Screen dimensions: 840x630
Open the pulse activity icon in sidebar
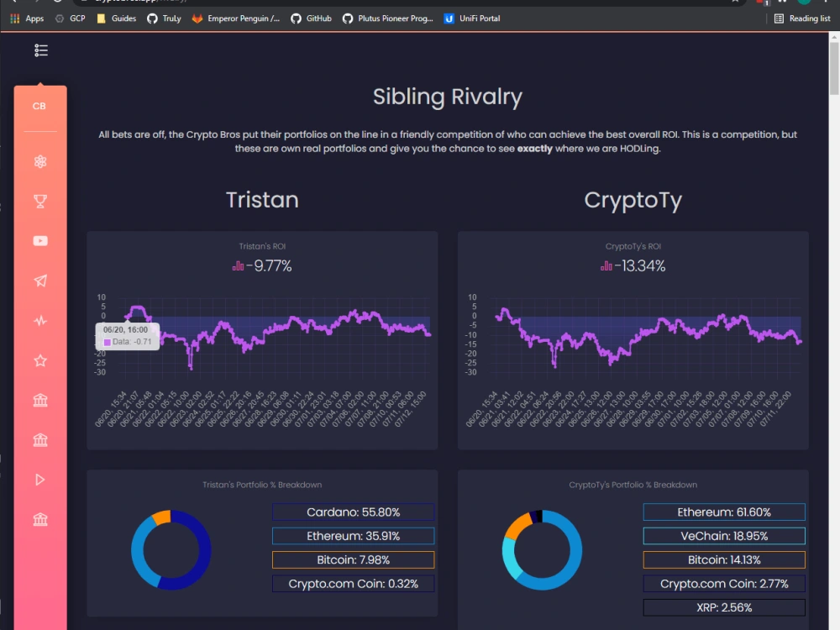tap(40, 321)
